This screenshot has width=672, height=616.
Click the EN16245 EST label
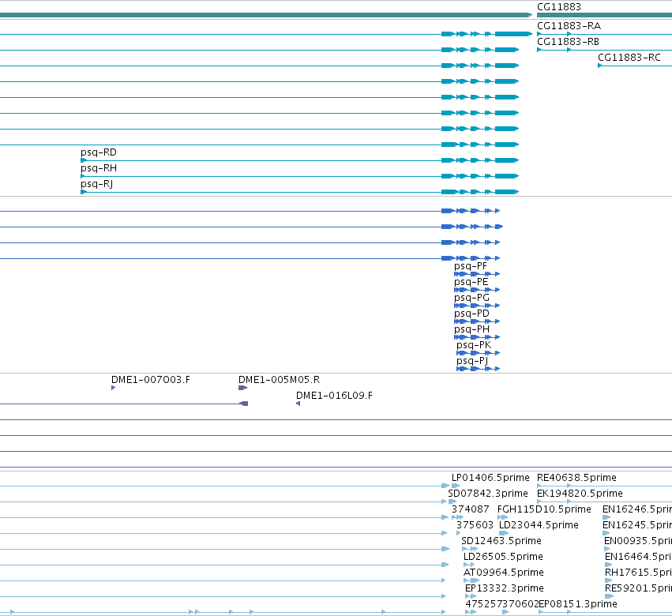[x=636, y=525]
